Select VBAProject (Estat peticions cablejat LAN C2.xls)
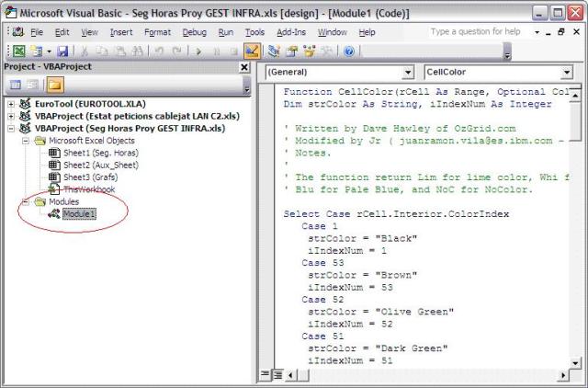This screenshot has width=588, height=388. point(137,117)
